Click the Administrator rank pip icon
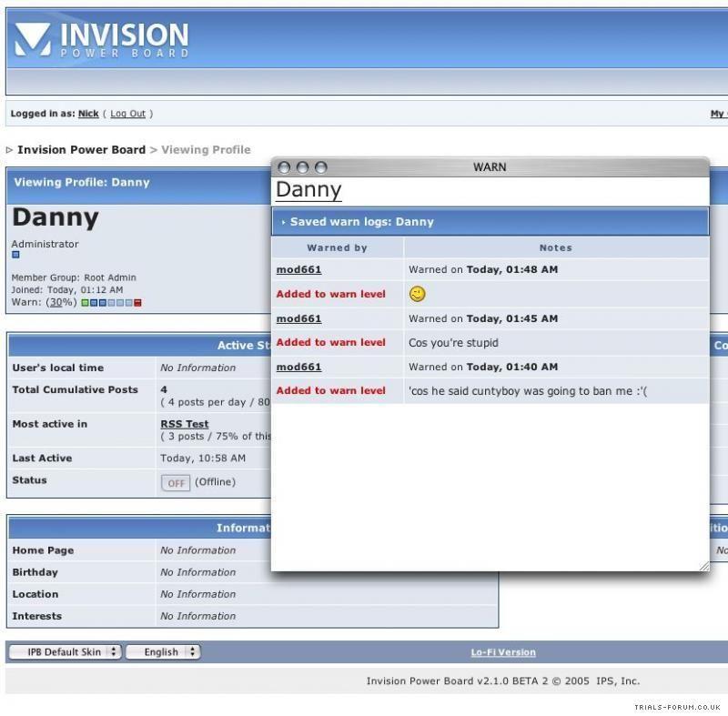 (x=15, y=255)
